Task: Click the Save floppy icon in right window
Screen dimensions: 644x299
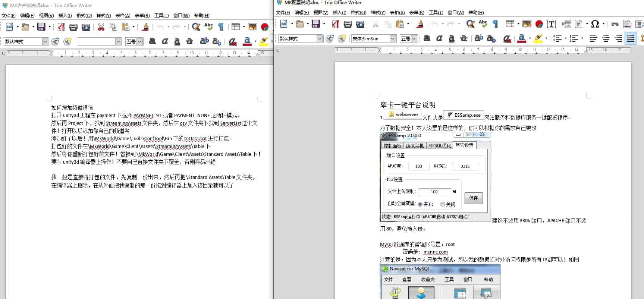Action: 316,24
